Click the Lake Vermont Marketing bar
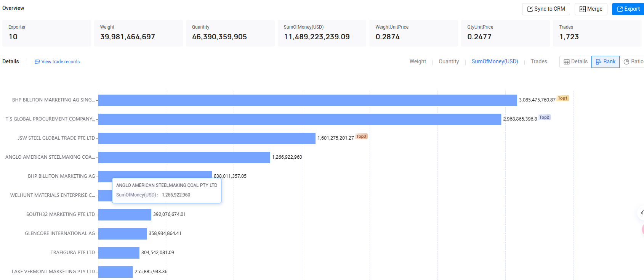 (x=115, y=272)
